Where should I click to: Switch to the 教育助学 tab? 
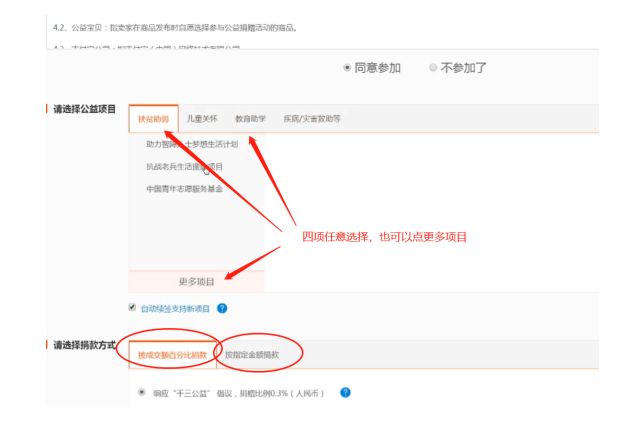coord(250,118)
